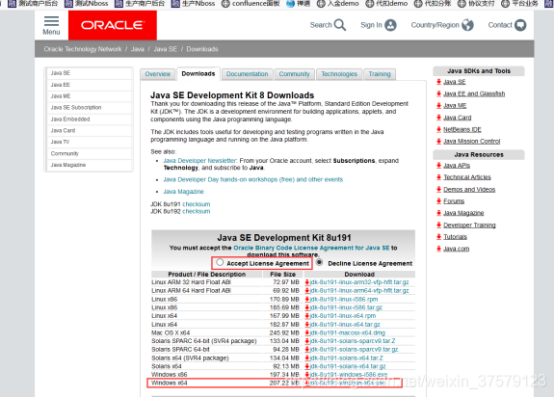Image resolution: width=554 pixels, height=397 pixels.
Task: Click the Country/Region globe icon
Action: point(467,25)
